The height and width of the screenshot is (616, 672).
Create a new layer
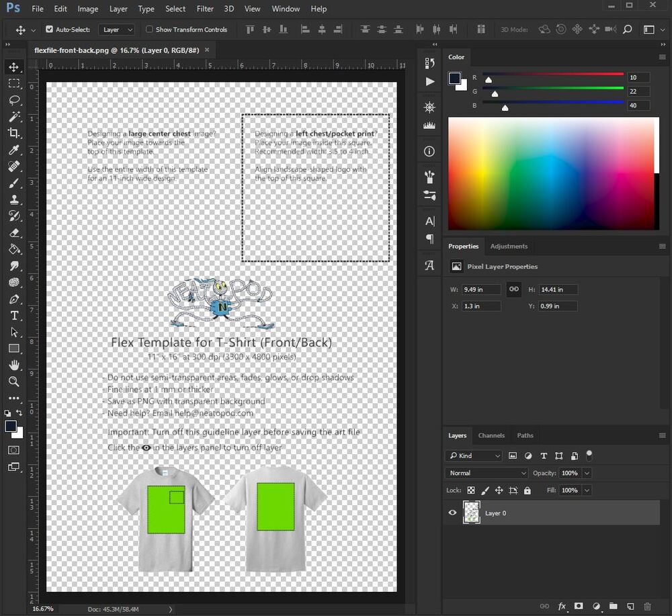[630, 606]
